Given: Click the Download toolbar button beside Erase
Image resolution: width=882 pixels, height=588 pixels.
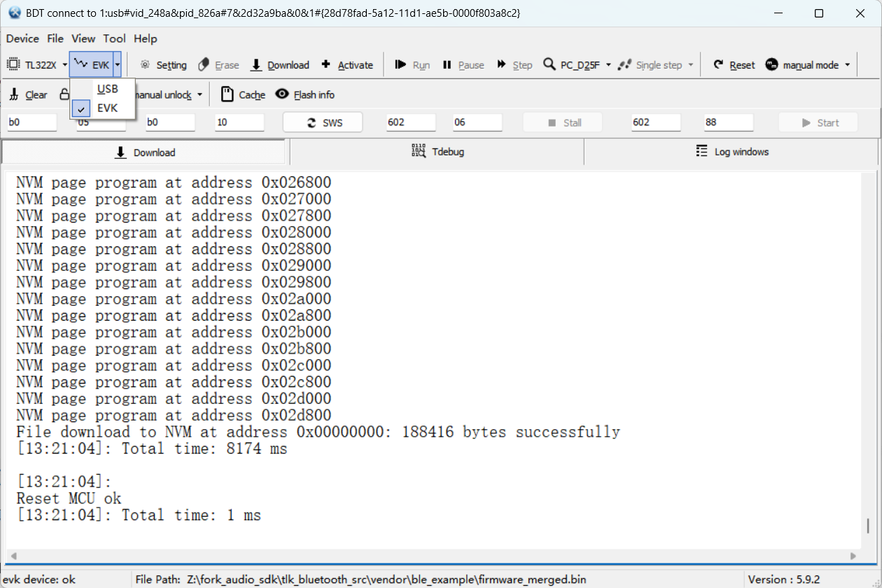Looking at the screenshot, I should [x=279, y=65].
